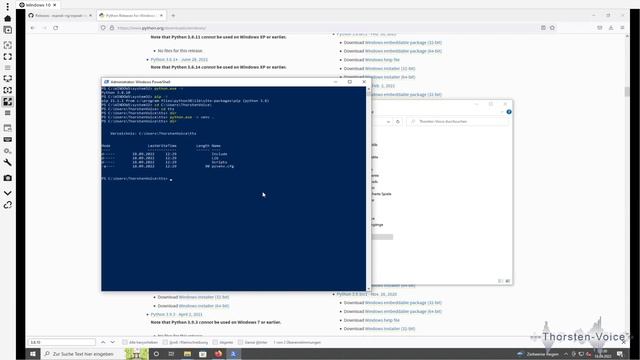Image resolution: width=640 pixels, height=360 pixels.
Task: Close the outer Windows 10 session tab
Action: point(54,5)
